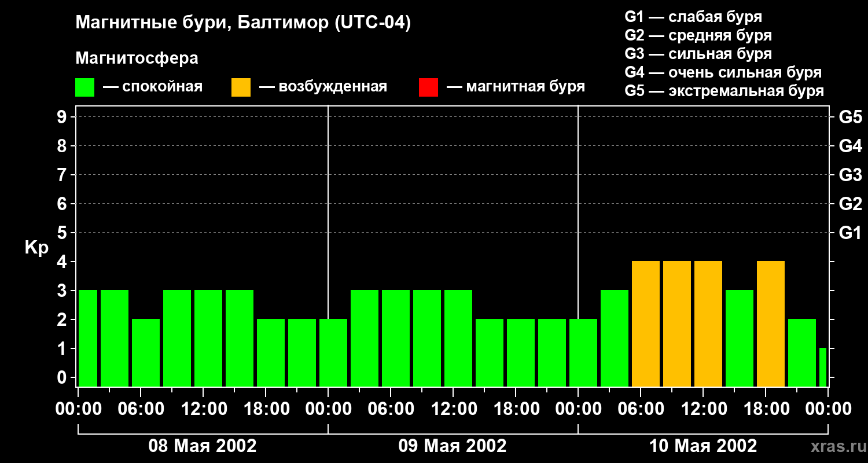Click the "G5 — экстремальная буря" legend line
The width and height of the screenshot is (868, 463).
pos(724,91)
